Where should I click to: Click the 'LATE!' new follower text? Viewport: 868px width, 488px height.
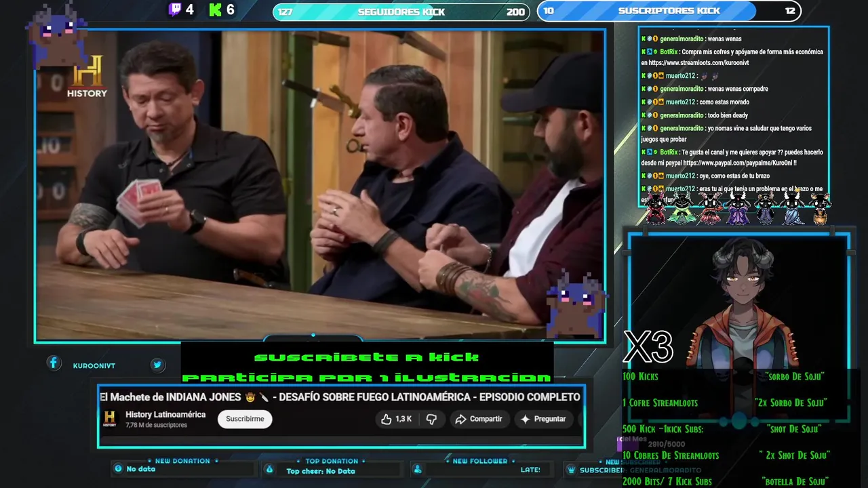[x=530, y=470]
